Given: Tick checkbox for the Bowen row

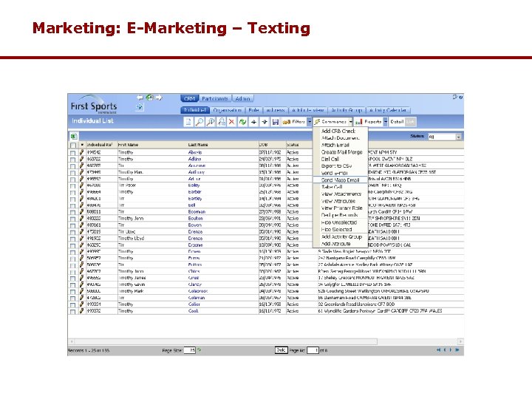Looking at the screenshot, I should coord(72,225).
